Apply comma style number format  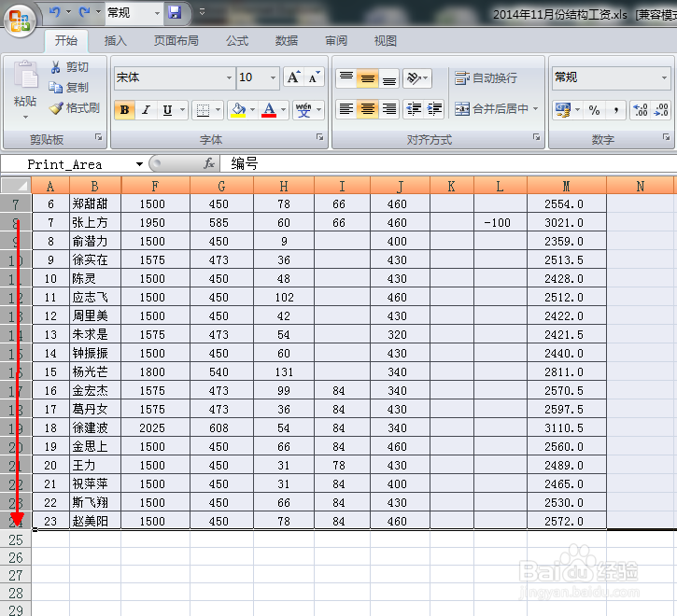616,110
